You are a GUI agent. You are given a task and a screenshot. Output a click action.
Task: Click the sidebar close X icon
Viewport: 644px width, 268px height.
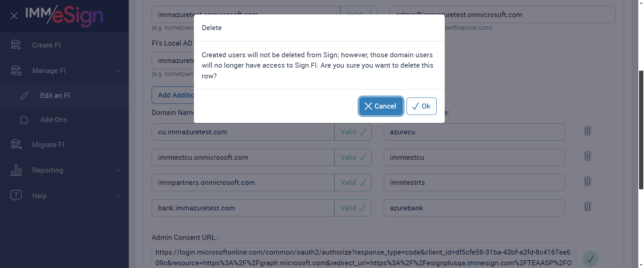pos(14,16)
